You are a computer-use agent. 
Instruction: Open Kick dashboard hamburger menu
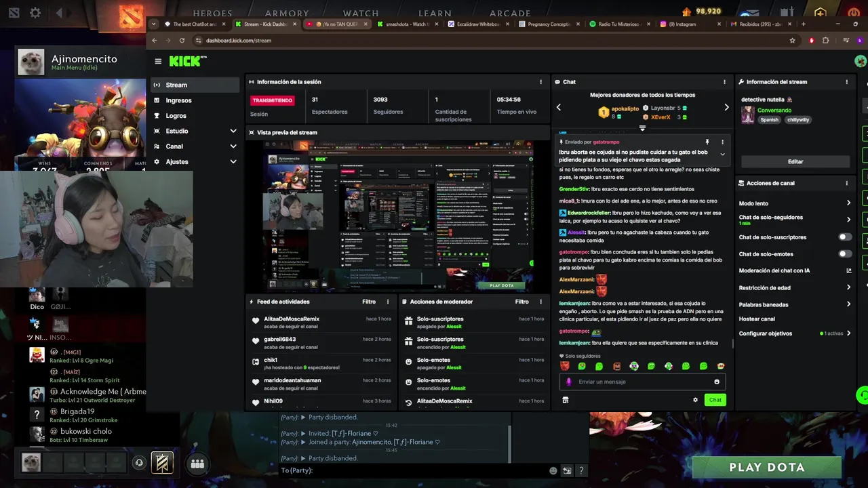click(x=158, y=61)
